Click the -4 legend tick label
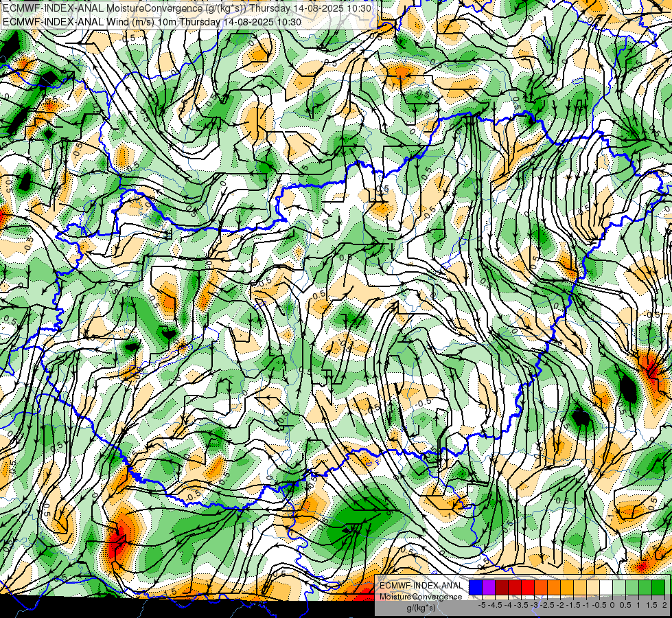 (x=508, y=605)
